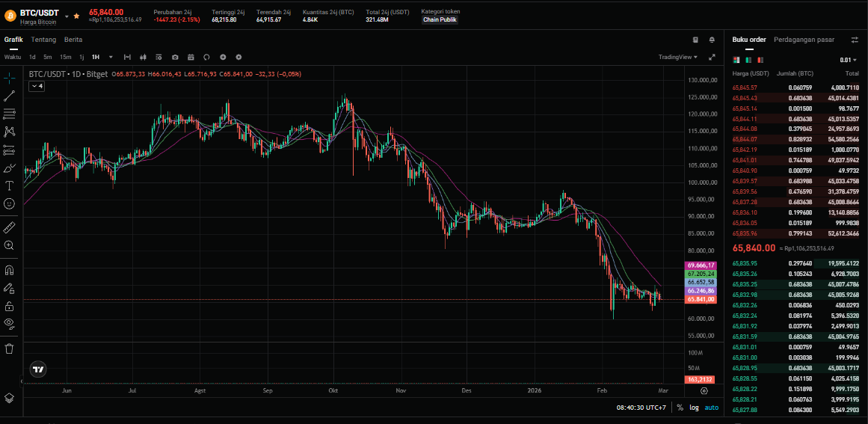Image resolution: width=868 pixels, height=424 pixels.
Task: Click the Harga Bitcoin link
Action: tap(38, 22)
